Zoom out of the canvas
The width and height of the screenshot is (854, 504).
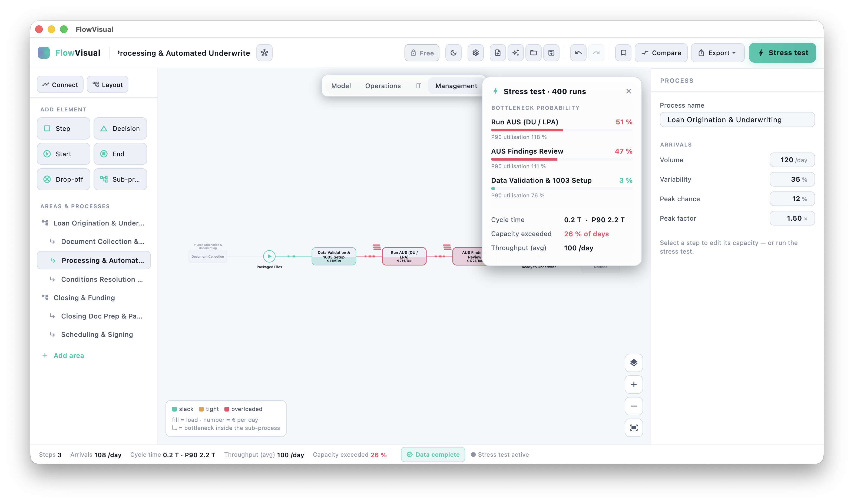coord(634,406)
